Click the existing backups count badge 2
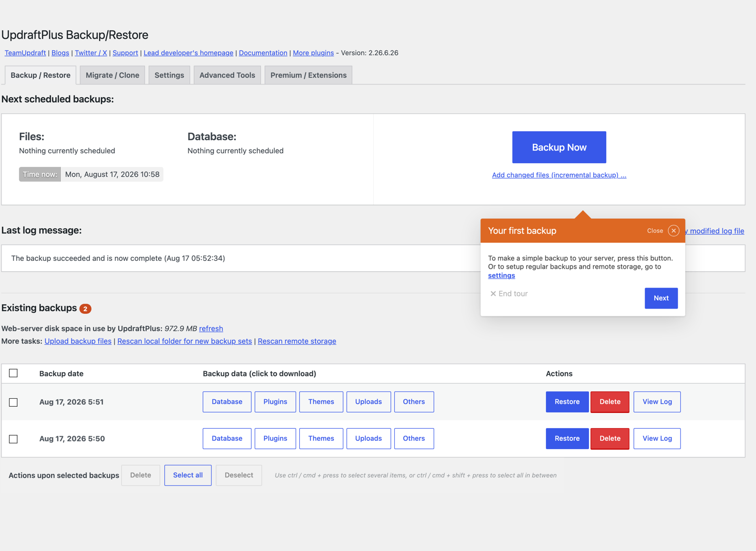 click(x=85, y=309)
